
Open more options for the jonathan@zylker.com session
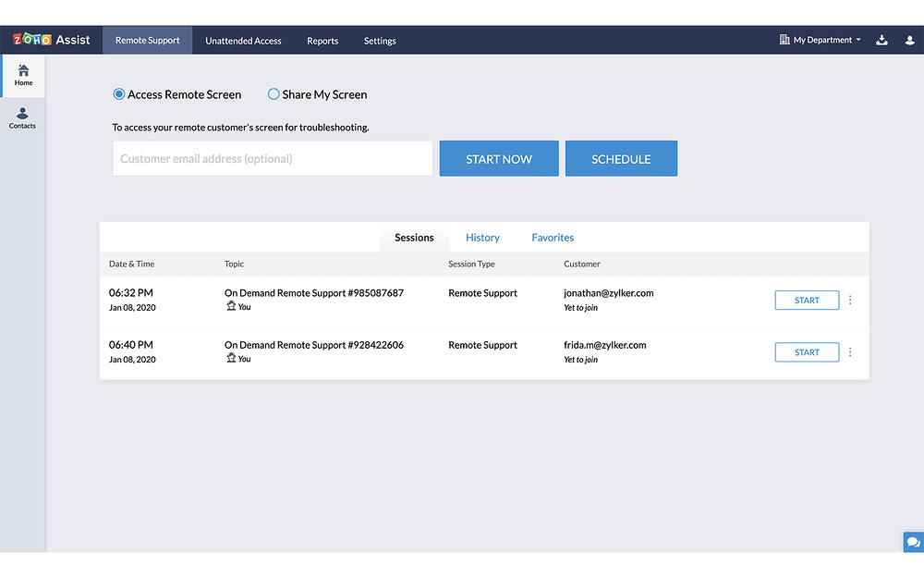pos(850,301)
